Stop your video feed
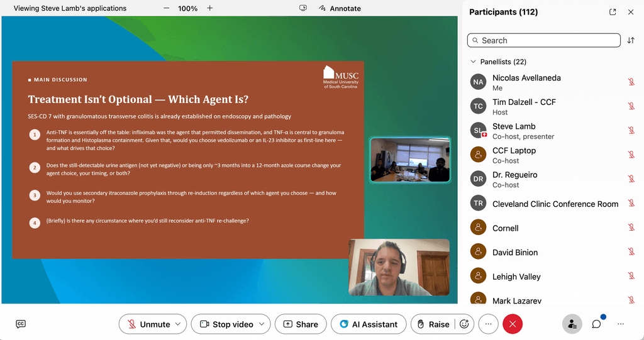This screenshot has width=644, height=340. pyautogui.click(x=226, y=324)
